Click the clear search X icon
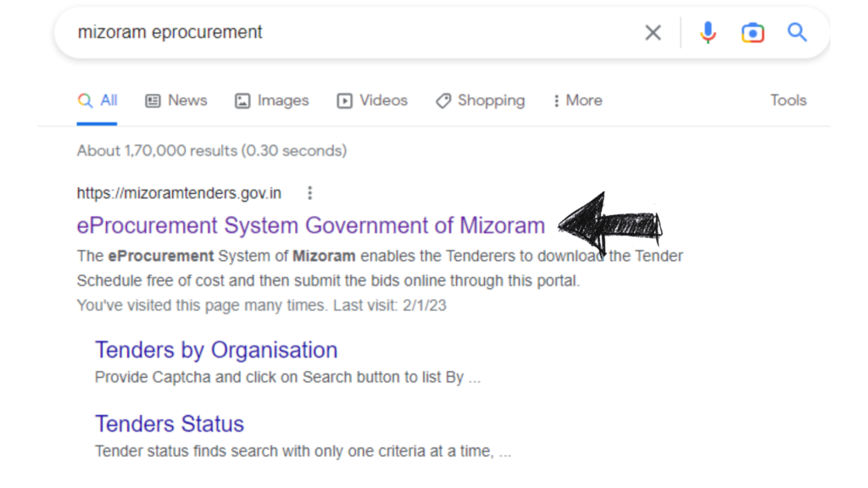 coord(653,33)
